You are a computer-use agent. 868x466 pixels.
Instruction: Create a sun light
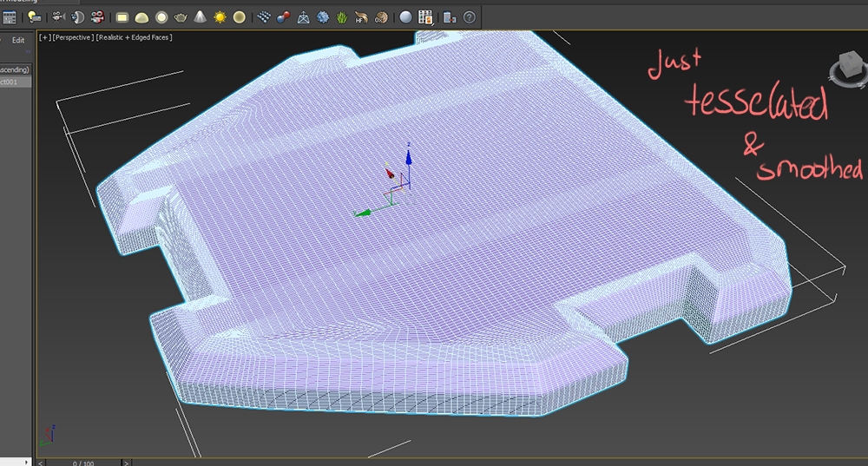coord(220,17)
